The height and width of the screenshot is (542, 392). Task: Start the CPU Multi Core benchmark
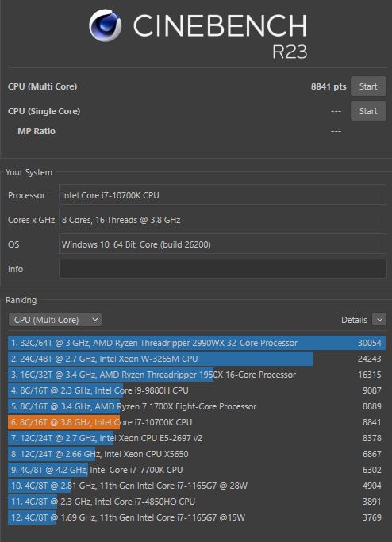(368, 86)
